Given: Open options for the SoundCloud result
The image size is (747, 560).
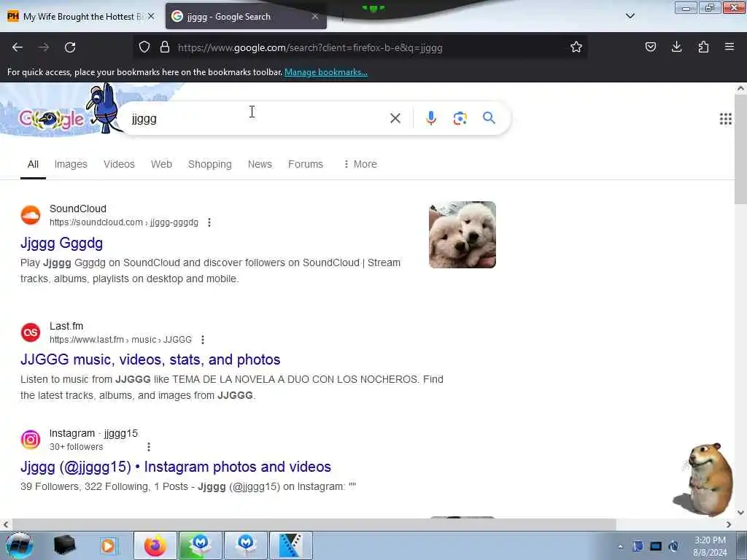Looking at the screenshot, I should (209, 222).
